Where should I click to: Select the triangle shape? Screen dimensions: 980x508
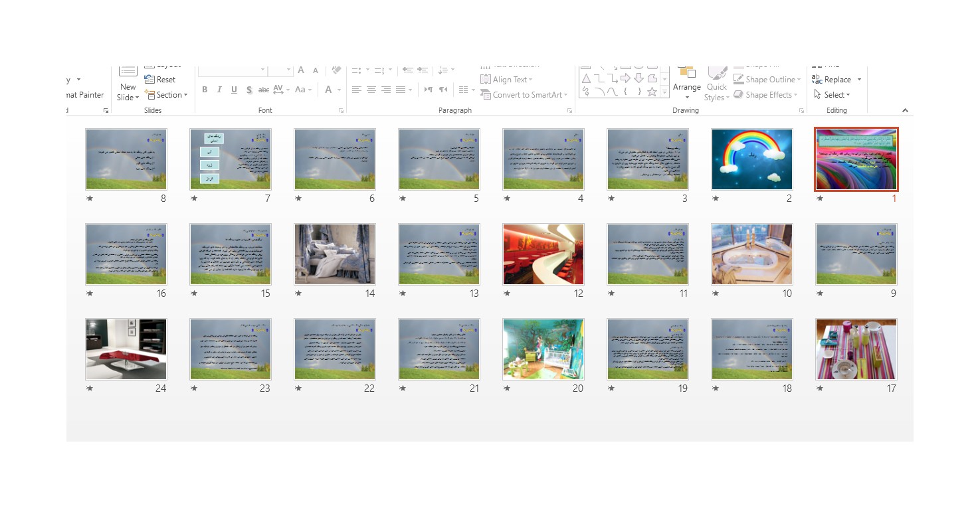pos(585,79)
